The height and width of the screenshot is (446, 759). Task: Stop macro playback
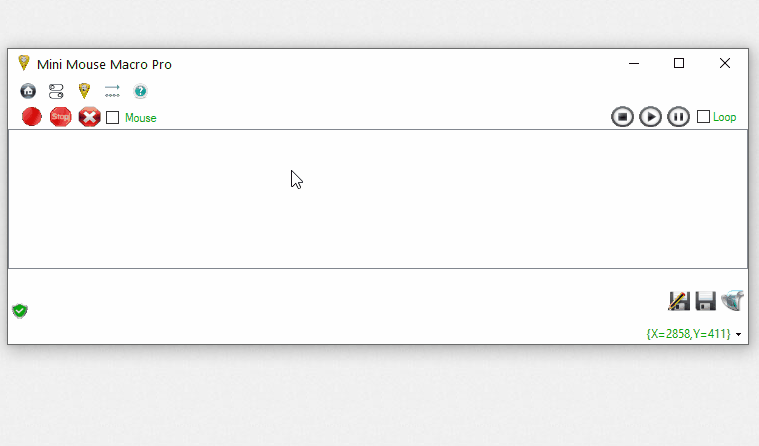click(x=622, y=117)
